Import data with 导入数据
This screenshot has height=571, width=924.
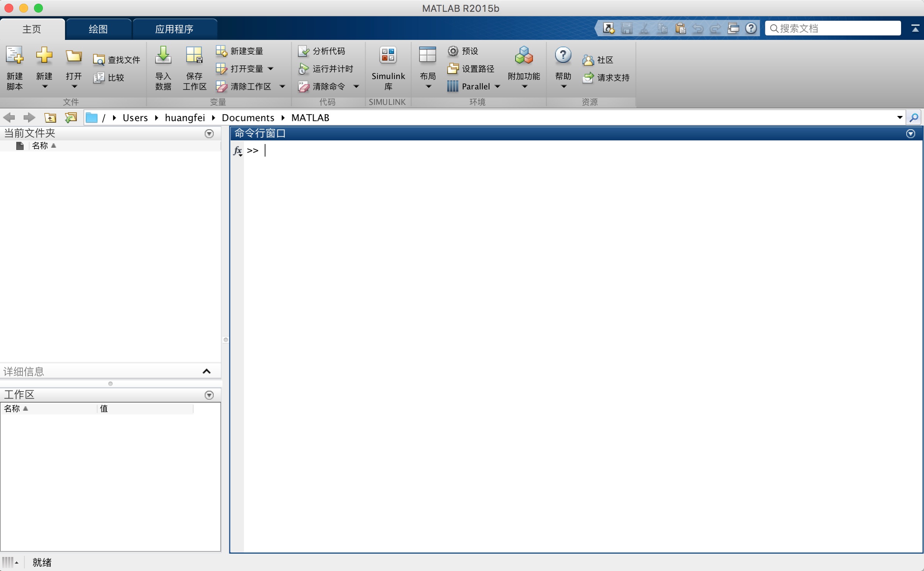tap(163, 68)
